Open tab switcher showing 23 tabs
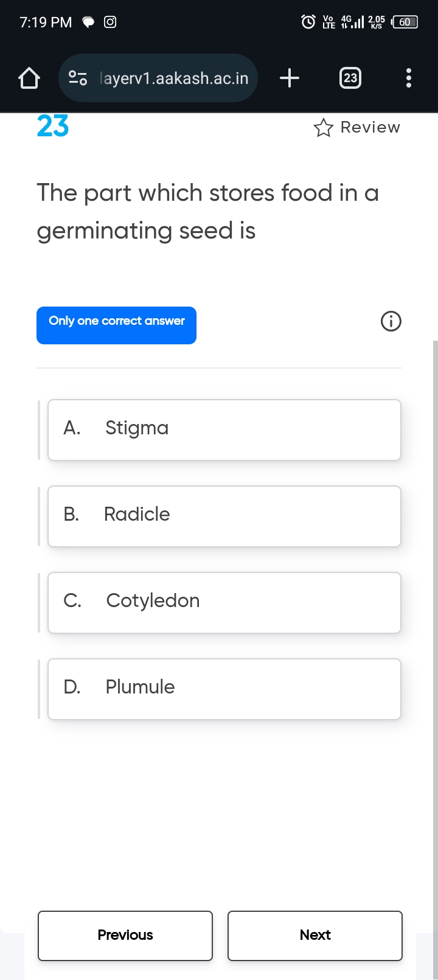This screenshot has height=980, width=438. click(350, 78)
